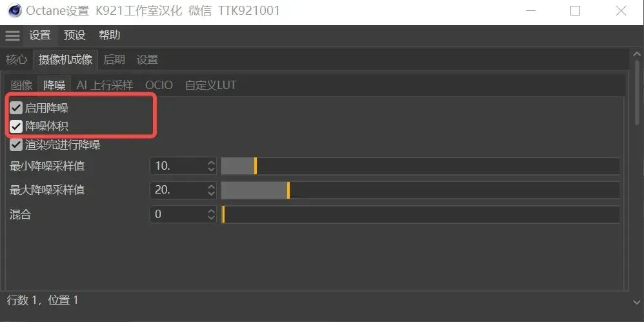This screenshot has height=322, width=644.
Task: Click the 最小降噪采样值 input field
Action: tap(178, 166)
